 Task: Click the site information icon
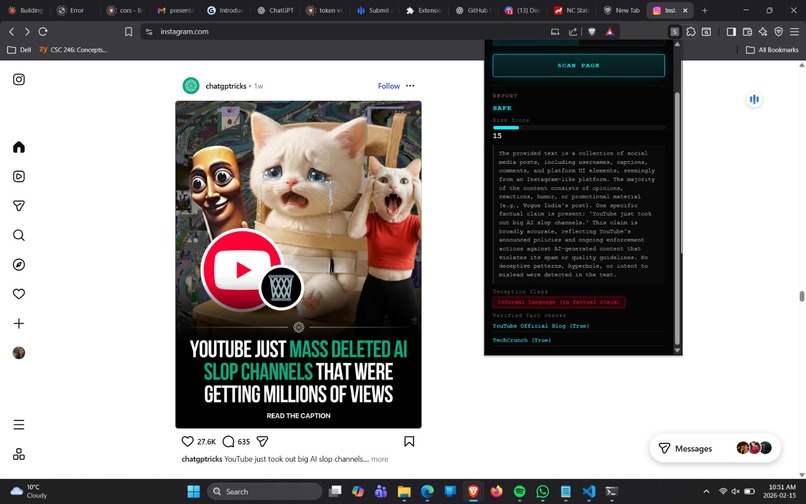(x=149, y=32)
